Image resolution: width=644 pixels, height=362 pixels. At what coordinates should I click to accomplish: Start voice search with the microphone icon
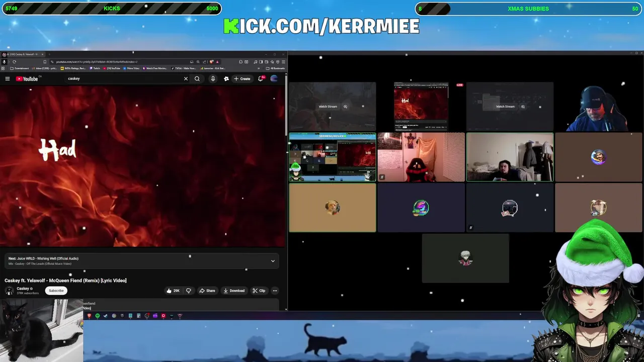coord(213,78)
